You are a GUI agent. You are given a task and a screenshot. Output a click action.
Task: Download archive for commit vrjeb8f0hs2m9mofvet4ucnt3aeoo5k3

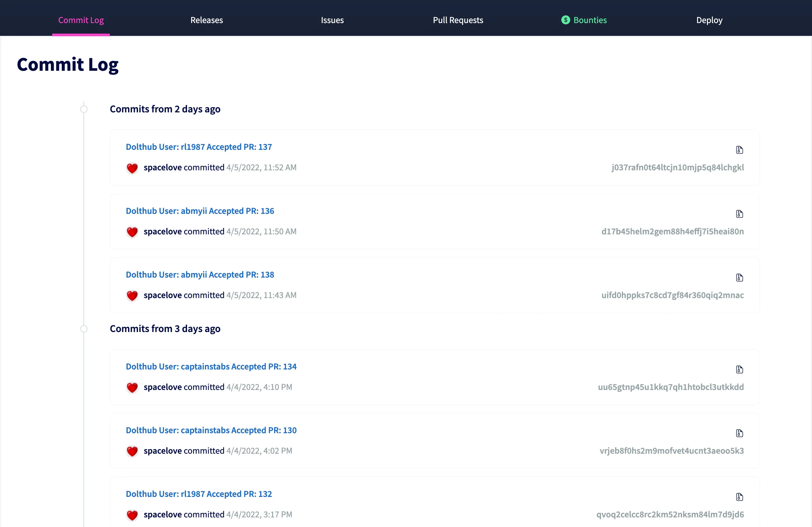point(739,433)
